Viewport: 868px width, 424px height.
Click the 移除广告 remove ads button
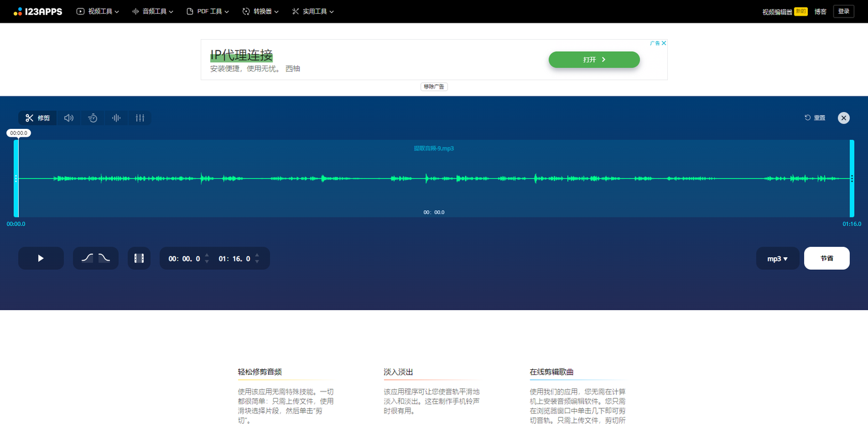434,87
